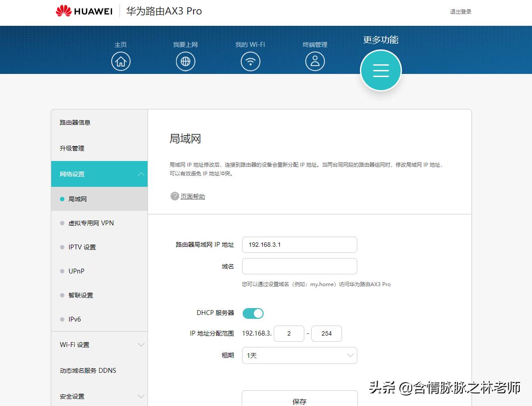Click the 更多功能 hamburger icon
Image resolution: width=532 pixels, height=406 pixels.
coord(381,70)
